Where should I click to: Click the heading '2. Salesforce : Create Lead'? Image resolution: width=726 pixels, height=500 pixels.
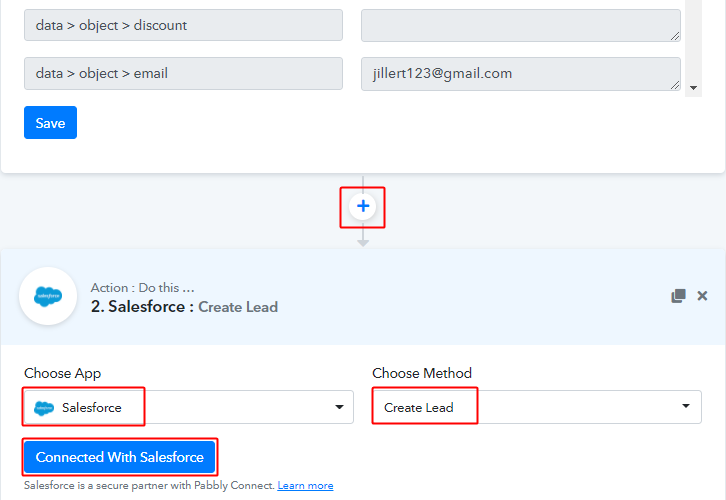click(184, 306)
